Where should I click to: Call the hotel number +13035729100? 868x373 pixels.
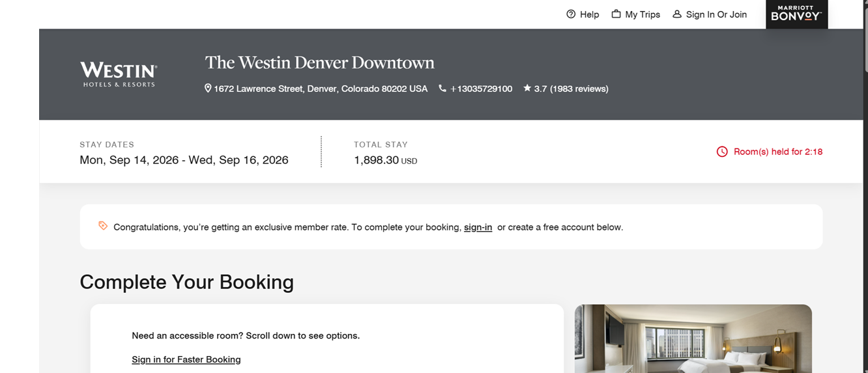481,89
